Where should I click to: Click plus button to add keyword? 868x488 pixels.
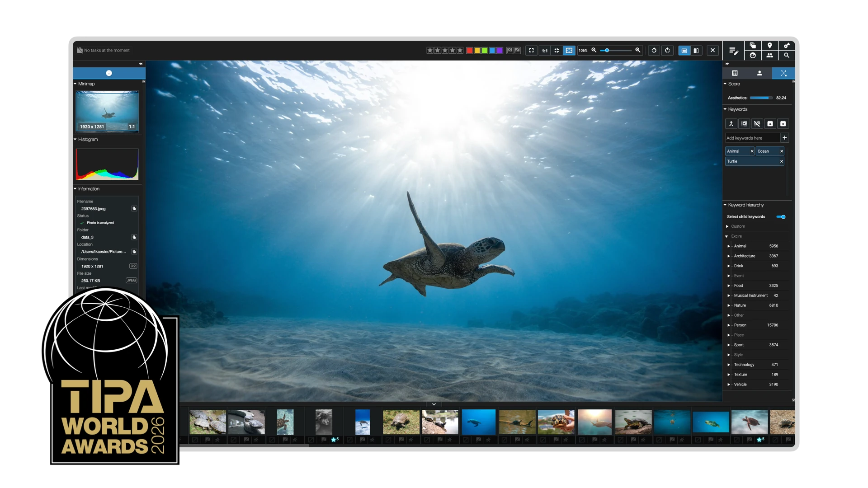point(785,138)
